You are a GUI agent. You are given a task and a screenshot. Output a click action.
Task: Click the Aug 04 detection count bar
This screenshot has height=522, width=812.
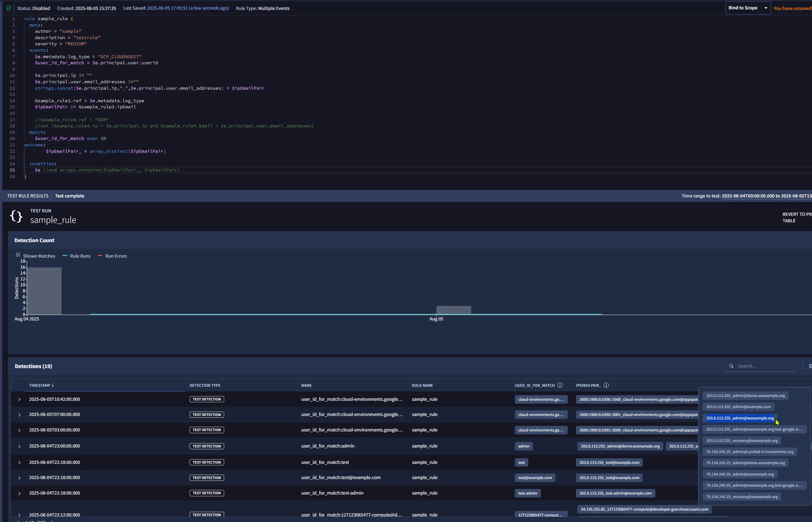44,291
